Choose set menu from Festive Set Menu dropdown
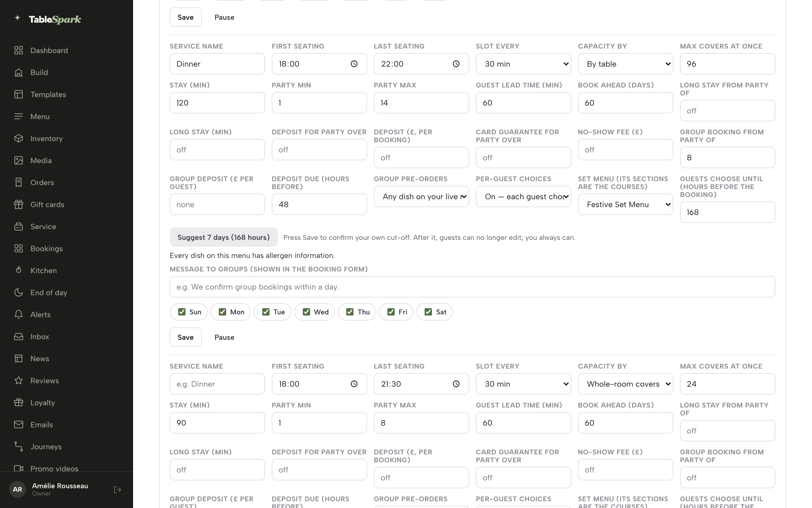 pos(625,204)
